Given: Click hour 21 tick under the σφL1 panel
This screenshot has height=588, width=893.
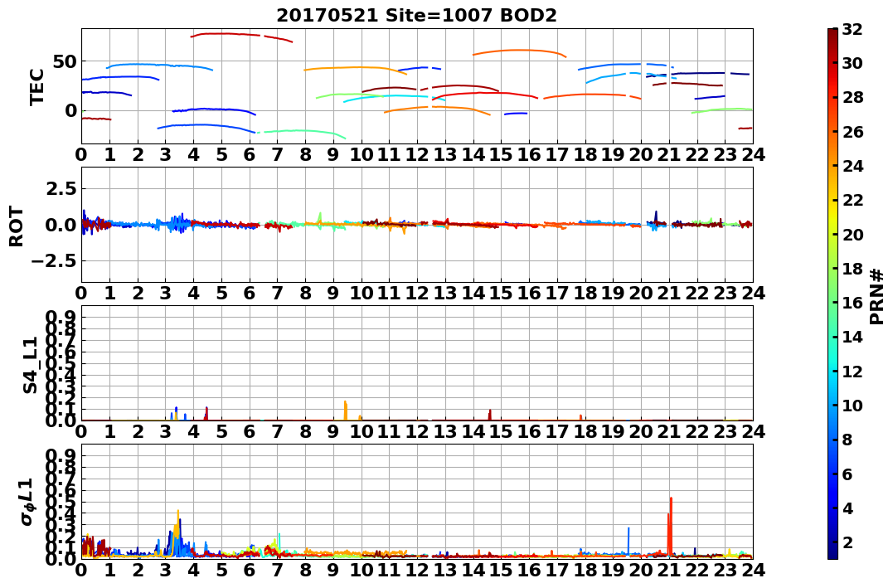Looking at the screenshot, I should coord(669,570).
